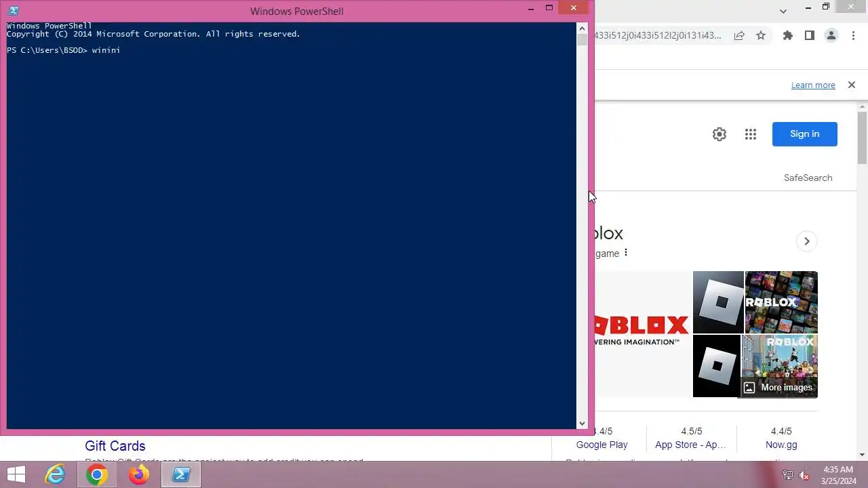Click the PowerShell command prompt line

point(64,50)
